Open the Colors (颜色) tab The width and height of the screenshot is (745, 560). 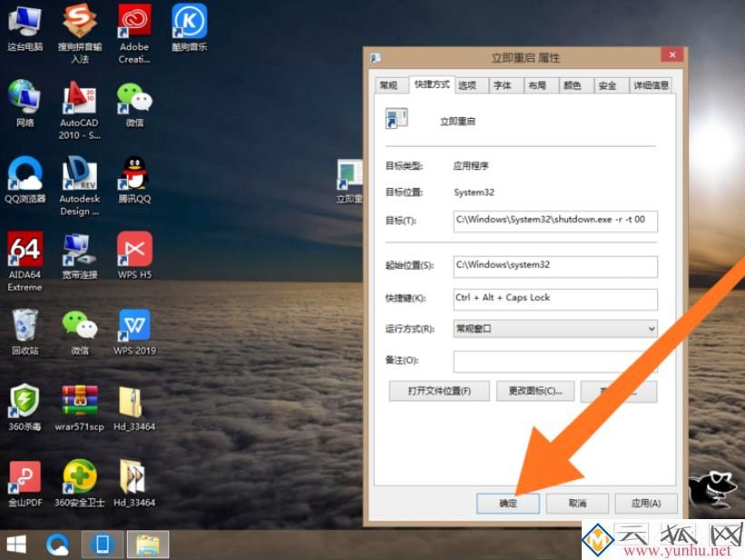[x=572, y=85]
